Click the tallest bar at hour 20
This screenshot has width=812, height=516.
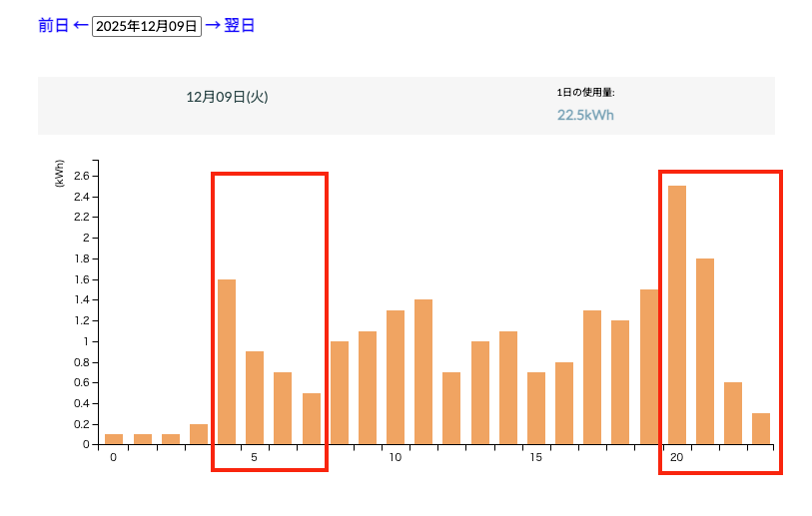point(677,314)
